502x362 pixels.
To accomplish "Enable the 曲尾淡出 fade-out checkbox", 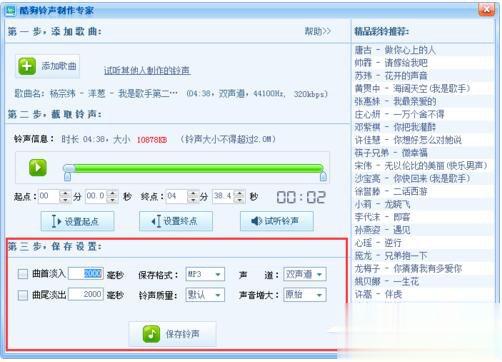I will pos(23,295).
